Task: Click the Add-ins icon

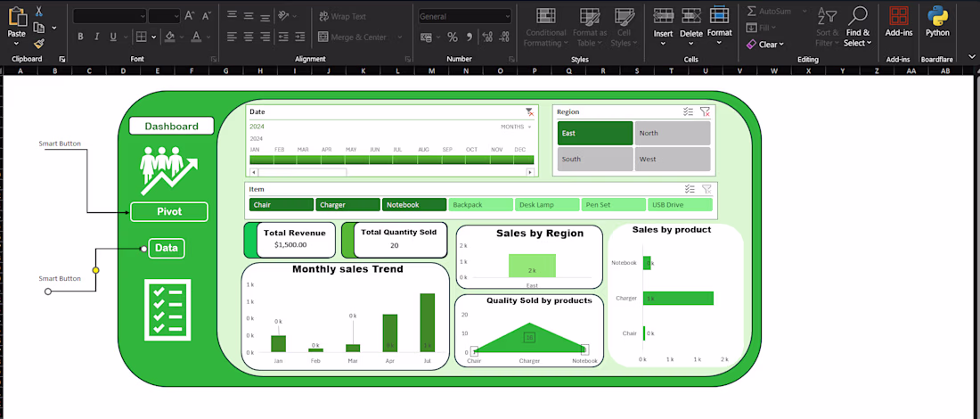Action: [x=899, y=17]
